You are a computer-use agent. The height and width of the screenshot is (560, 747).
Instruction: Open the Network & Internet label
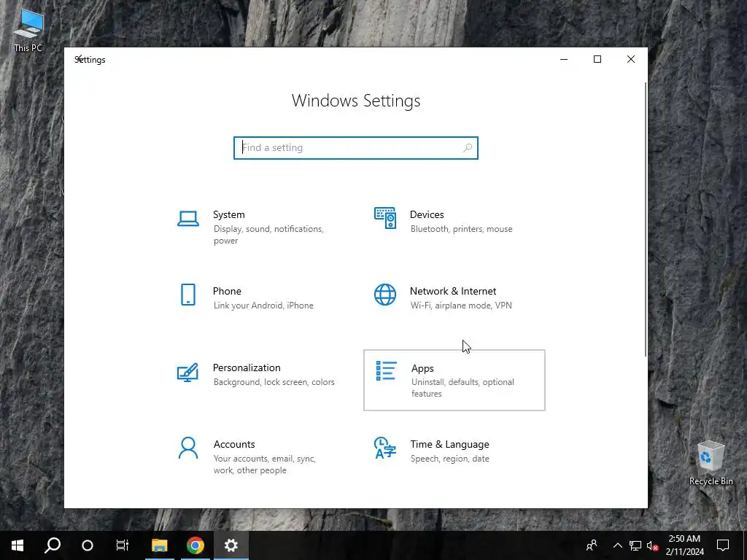pos(453,291)
